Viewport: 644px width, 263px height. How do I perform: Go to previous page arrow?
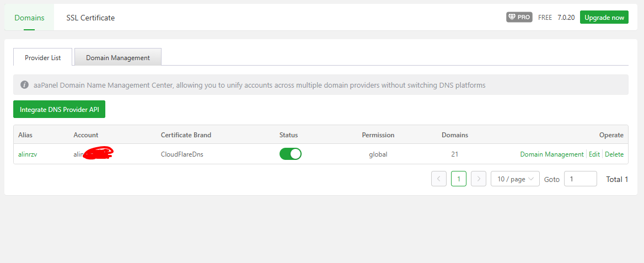tap(439, 179)
